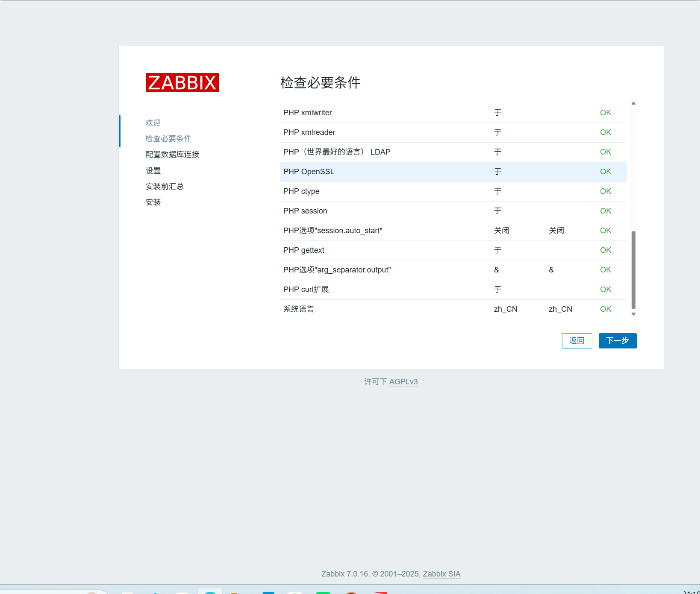Click OK status in 系统语言 row
This screenshot has height=594, width=700.
tap(606, 309)
